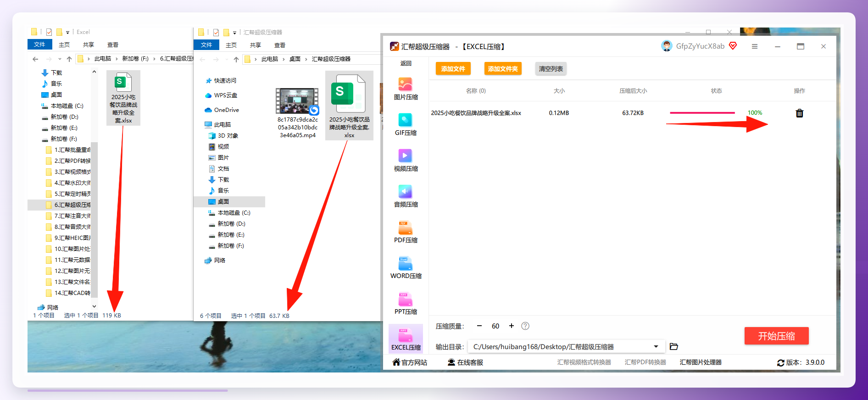Click scroll-down arrow of Excel explorer tree
The height and width of the screenshot is (400, 868).
tap(94, 306)
